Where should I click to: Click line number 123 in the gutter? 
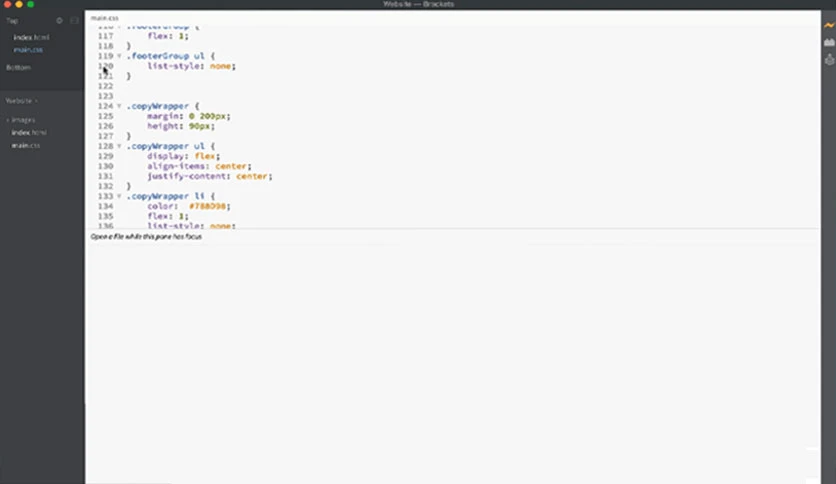(106, 96)
